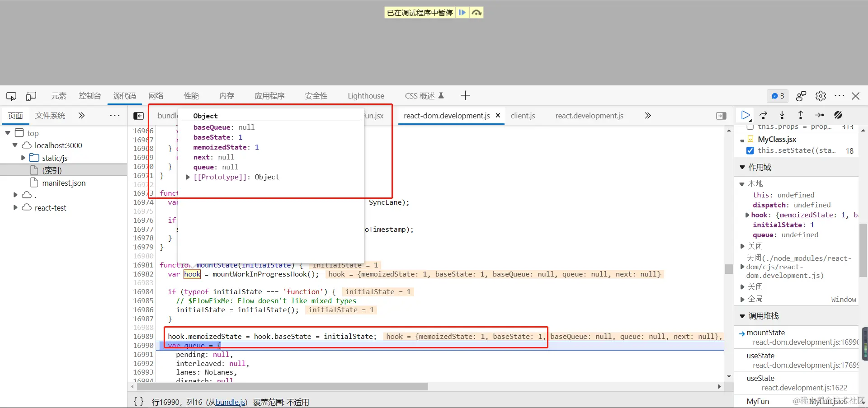868x408 pixels.
Task: Expand the react-test tree node
Action: [15, 207]
